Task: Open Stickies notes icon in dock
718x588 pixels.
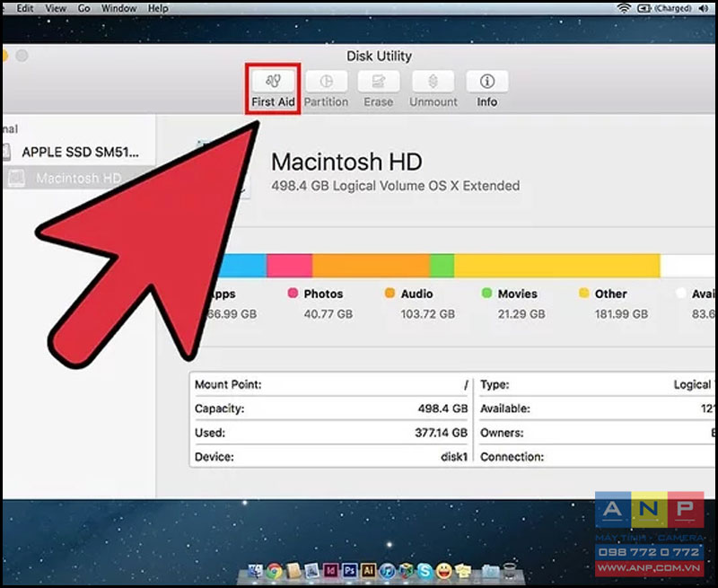Action: pos(462,571)
